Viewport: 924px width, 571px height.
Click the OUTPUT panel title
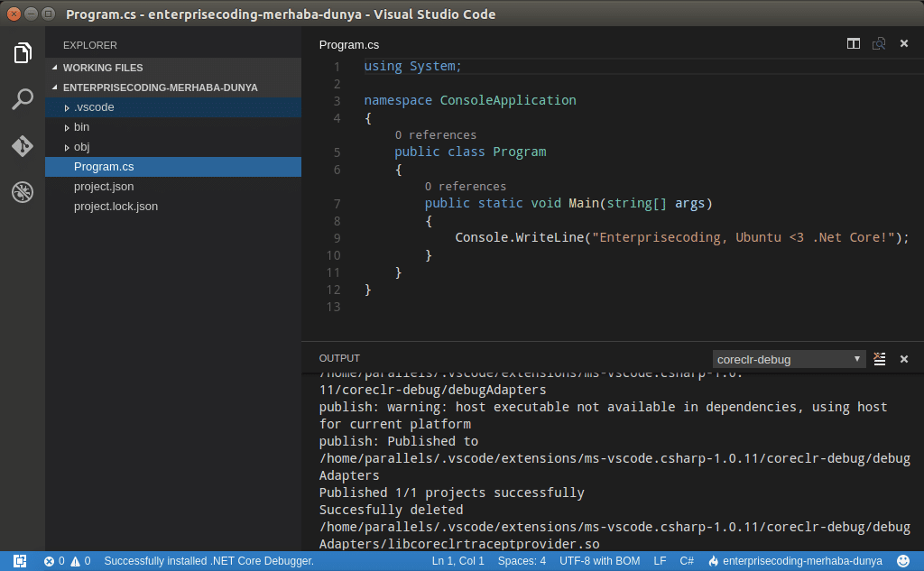339,358
